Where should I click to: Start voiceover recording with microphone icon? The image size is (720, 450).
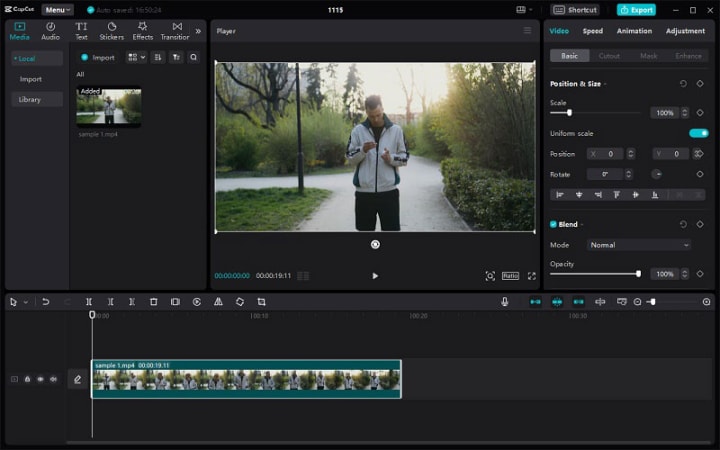[505, 301]
